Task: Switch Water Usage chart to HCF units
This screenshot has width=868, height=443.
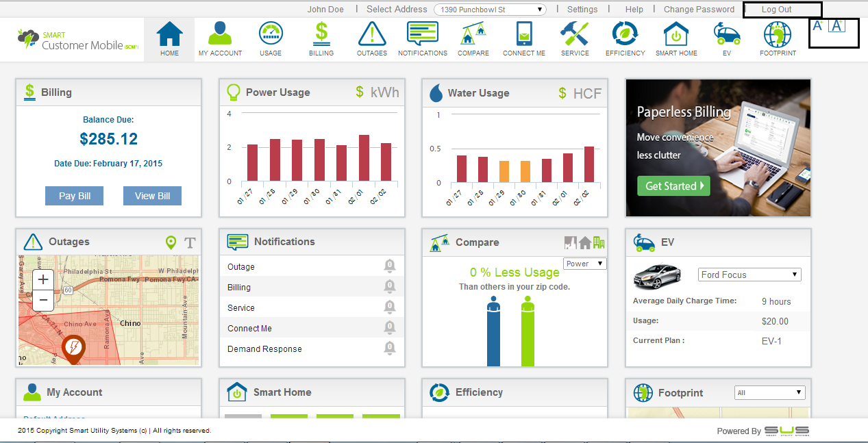Action: pos(587,93)
